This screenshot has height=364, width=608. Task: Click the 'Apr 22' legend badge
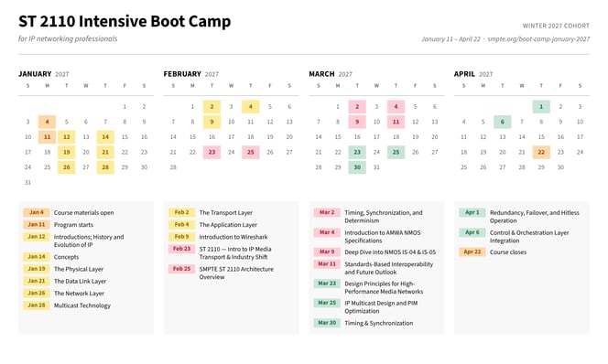pos(472,252)
